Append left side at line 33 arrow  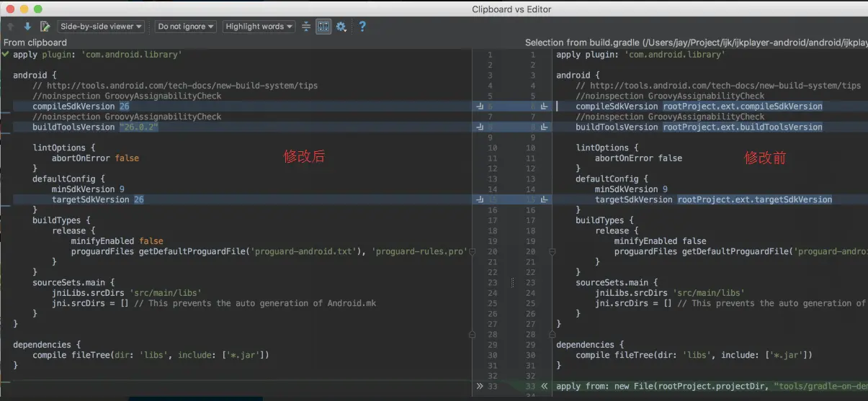pyautogui.click(x=480, y=386)
